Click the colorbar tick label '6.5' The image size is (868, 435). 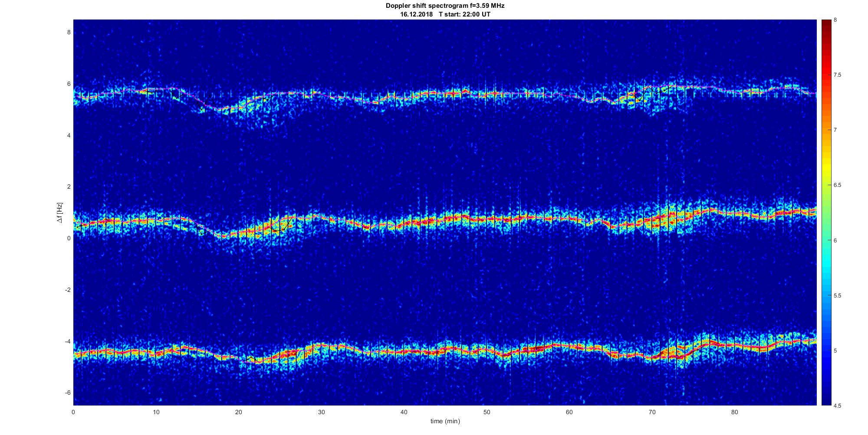point(837,185)
